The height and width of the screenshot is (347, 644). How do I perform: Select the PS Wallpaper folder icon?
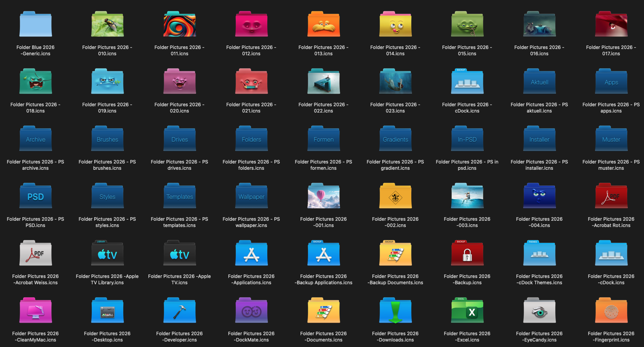point(252,196)
